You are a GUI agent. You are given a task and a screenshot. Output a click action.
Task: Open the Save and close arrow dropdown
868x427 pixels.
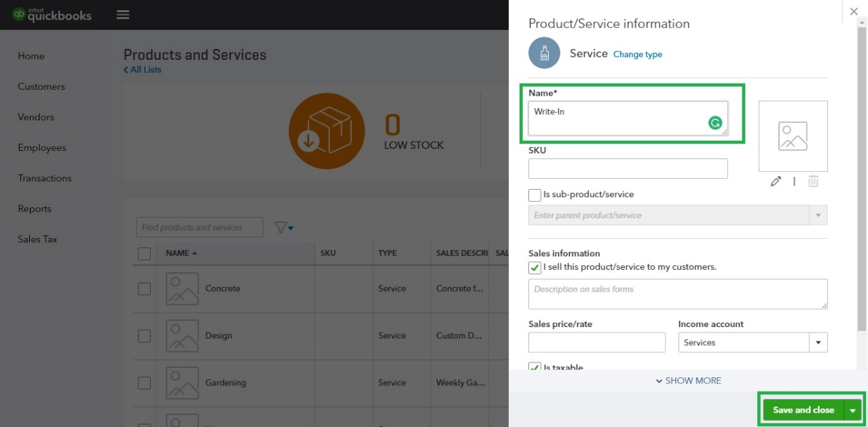pos(852,410)
